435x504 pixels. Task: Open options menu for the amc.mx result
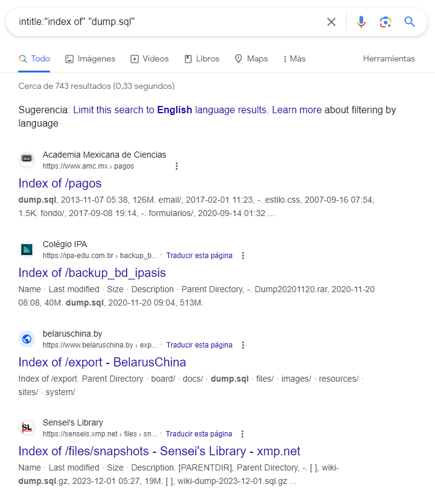click(x=176, y=166)
